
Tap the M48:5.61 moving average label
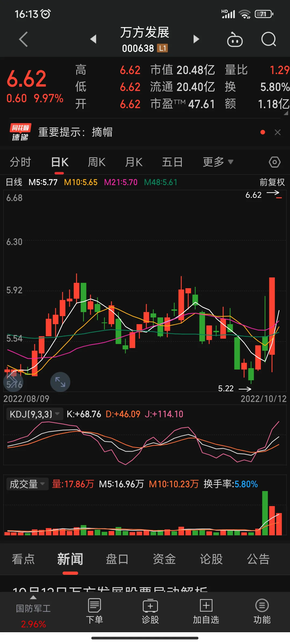[x=161, y=182]
